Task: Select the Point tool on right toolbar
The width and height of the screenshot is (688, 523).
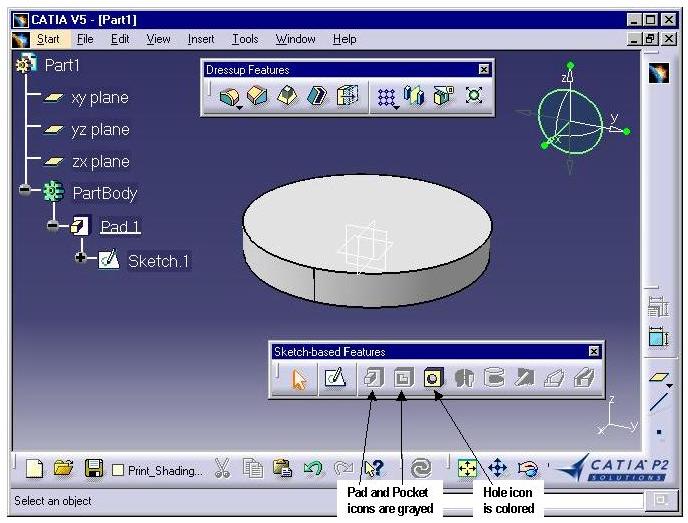Action: tap(659, 432)
